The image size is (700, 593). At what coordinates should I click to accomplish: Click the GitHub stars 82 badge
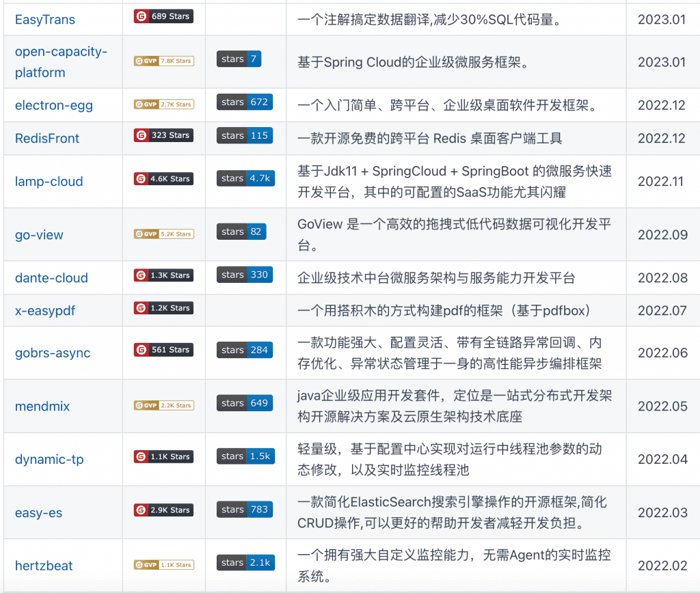coord(241,232)
